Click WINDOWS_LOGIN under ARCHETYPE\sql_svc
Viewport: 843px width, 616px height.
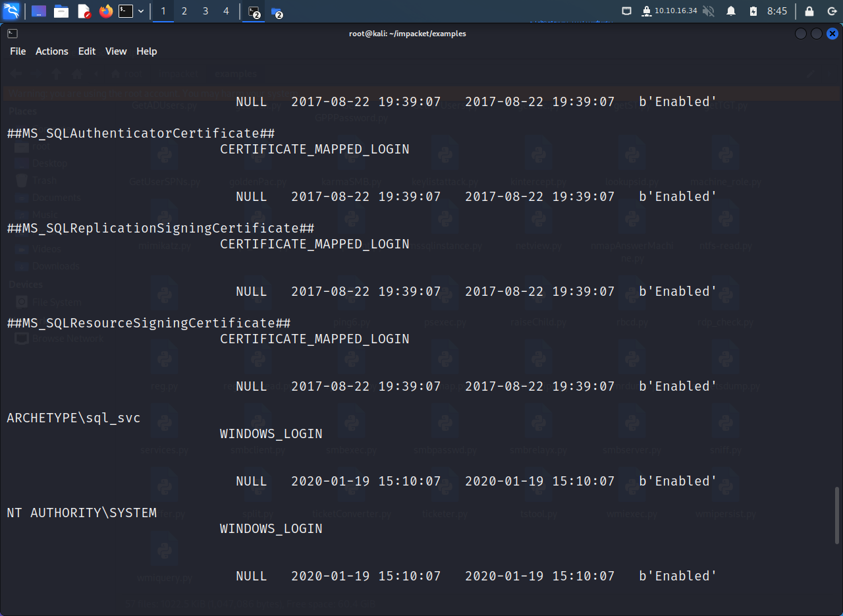point(271,434)
